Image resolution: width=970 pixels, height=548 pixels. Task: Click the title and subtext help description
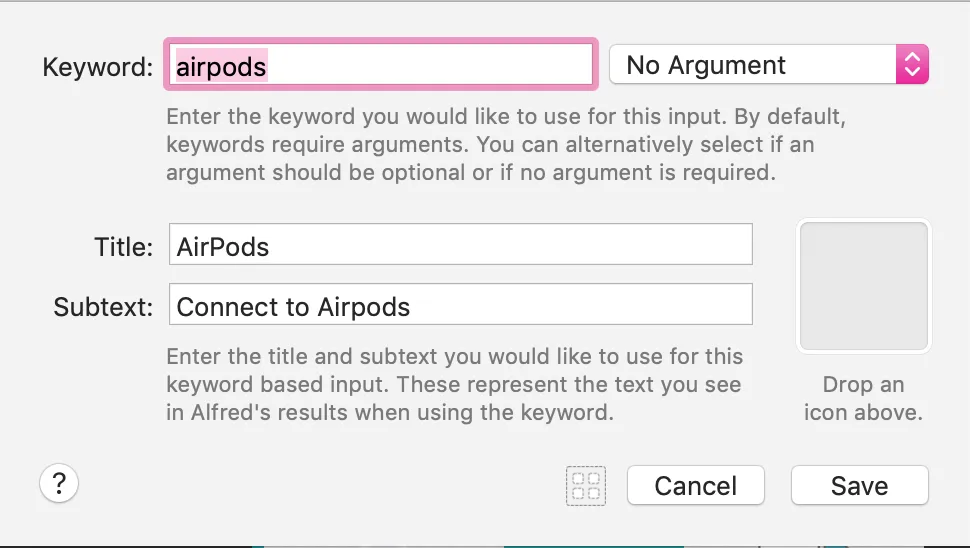point(454,384)
